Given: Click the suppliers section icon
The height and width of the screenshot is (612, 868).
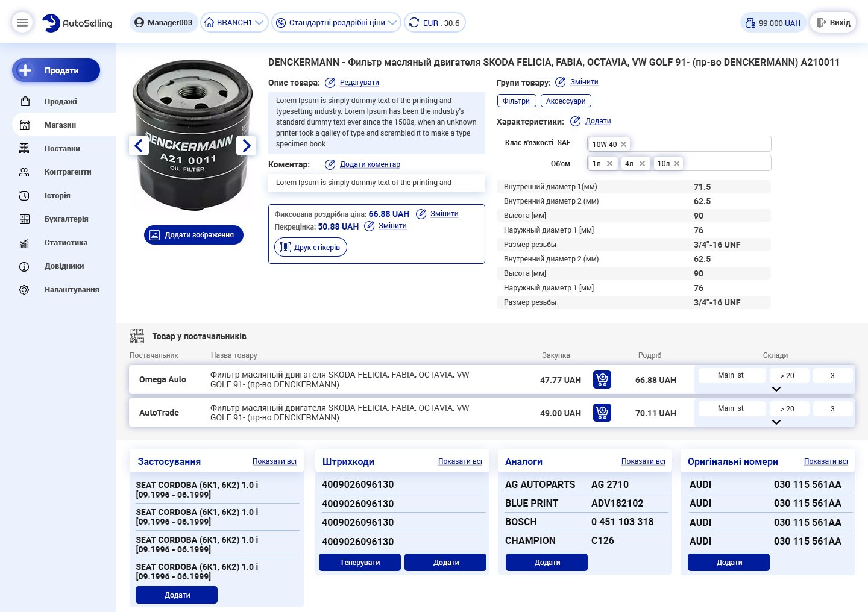Looking at the screenshot, I should [x=137, y=336].
